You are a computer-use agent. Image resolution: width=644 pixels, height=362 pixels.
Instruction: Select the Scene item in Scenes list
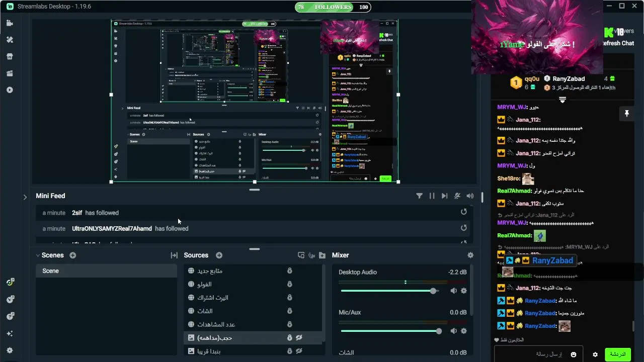pos(106,271)
